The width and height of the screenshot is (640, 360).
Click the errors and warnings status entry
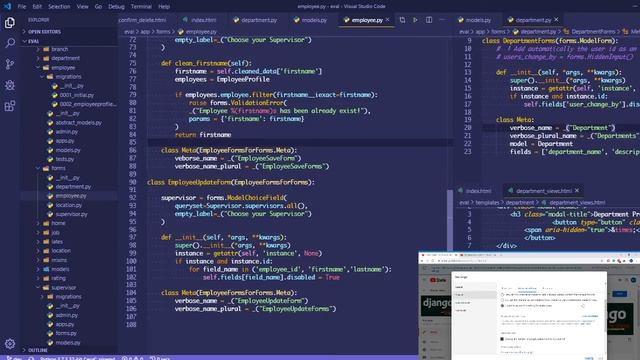click(132, 358)
